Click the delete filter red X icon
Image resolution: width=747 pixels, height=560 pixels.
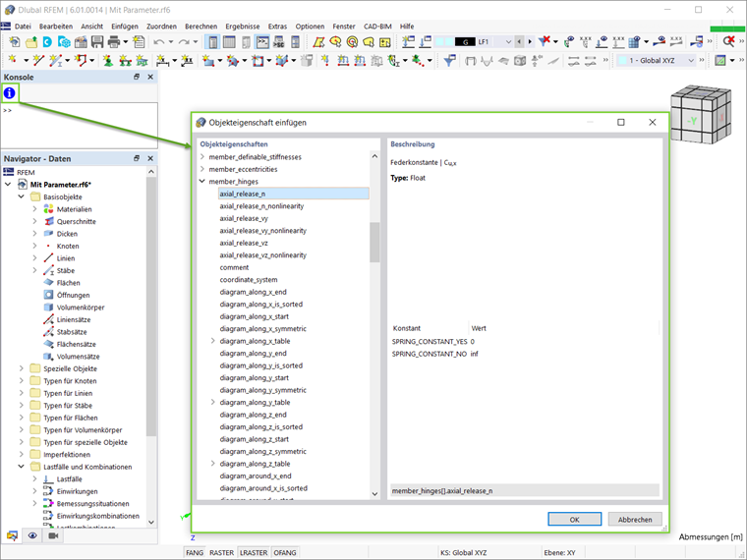pyautogui.click(x=545, y=42)
